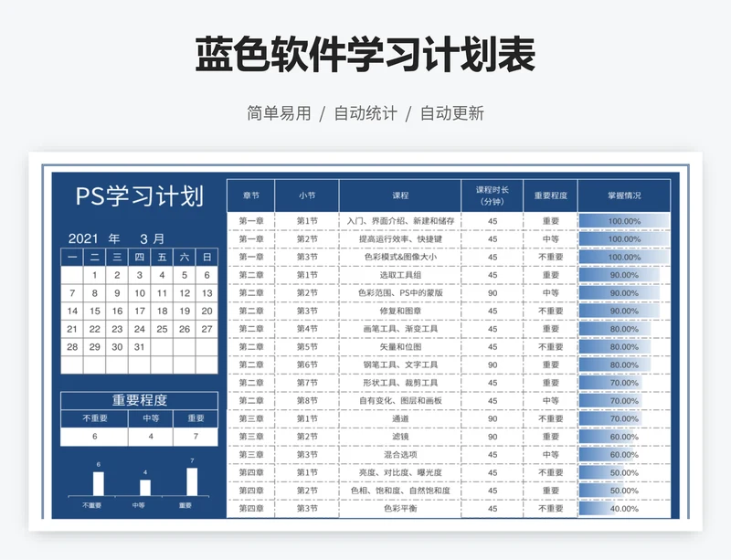Viewport: 731px width, 560px height.
Task: Select course cell 混合选项
Action: pos(400,455)
